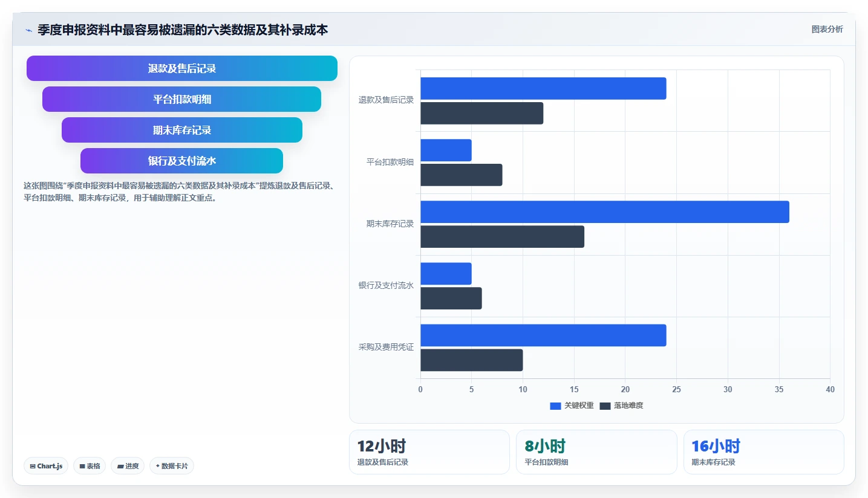
Task: Select the 银行及支付流水 funnel stage
Action: [182, 161]
